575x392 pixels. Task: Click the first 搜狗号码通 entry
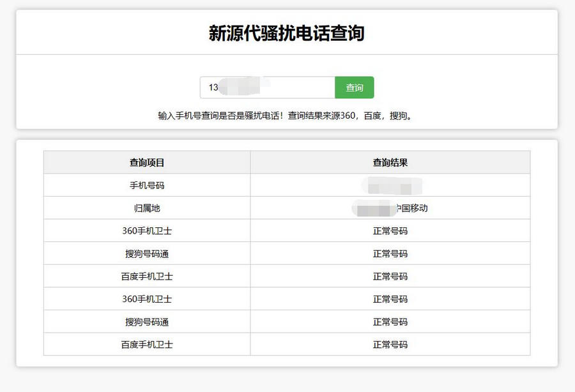(146, 253)
